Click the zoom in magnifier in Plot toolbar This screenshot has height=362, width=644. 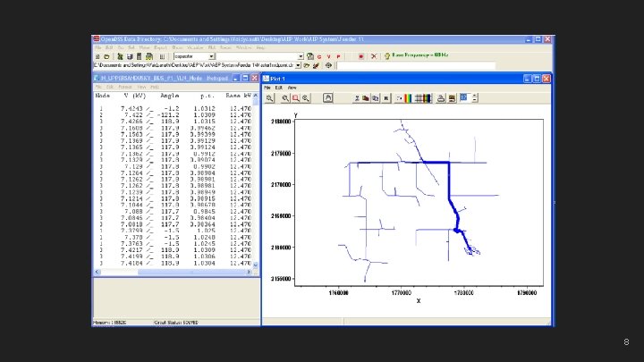coord(306,98)
